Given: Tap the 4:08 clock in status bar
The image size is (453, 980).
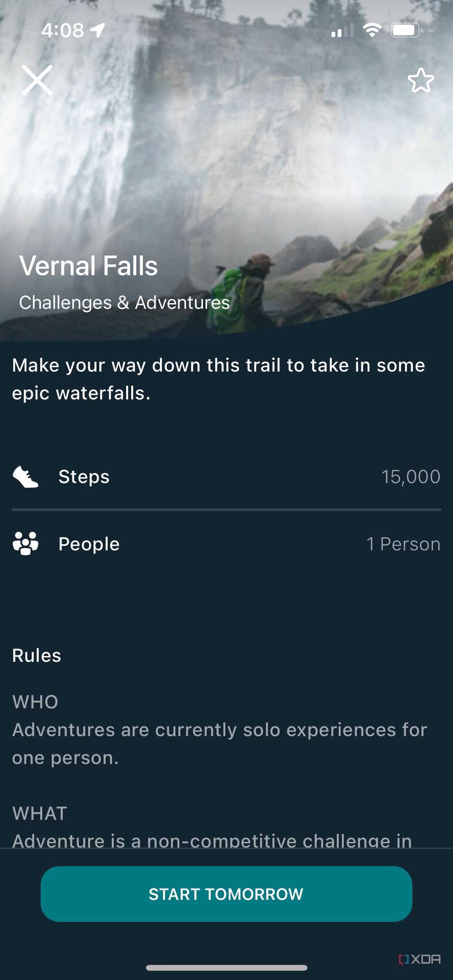Looking at the screenshot, I should pyautogui.click(x=62, y=30).
